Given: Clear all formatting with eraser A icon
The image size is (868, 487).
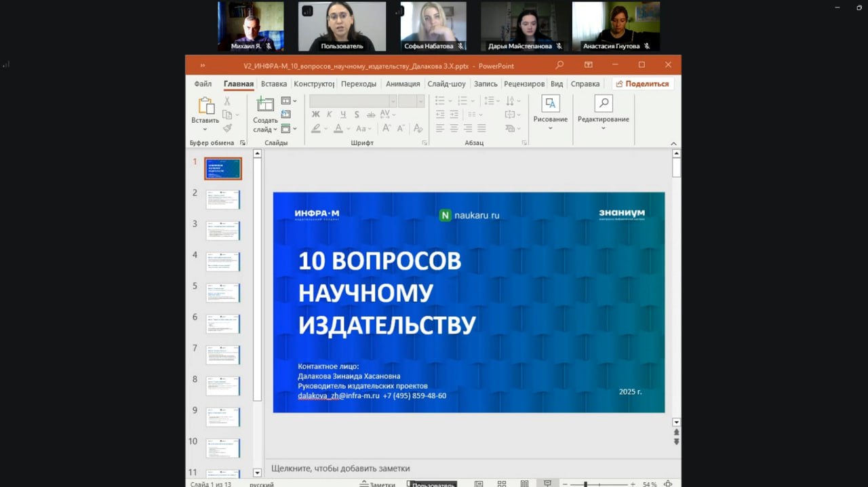Looking at the screenshot, I should click(x=418, y=128).
